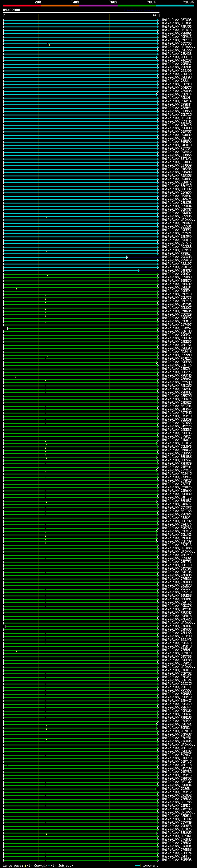Viewport: 197px width, 868px height.
Task: Select hit UniRef100_Q9SJQ9
Action: tap(177, 71)
